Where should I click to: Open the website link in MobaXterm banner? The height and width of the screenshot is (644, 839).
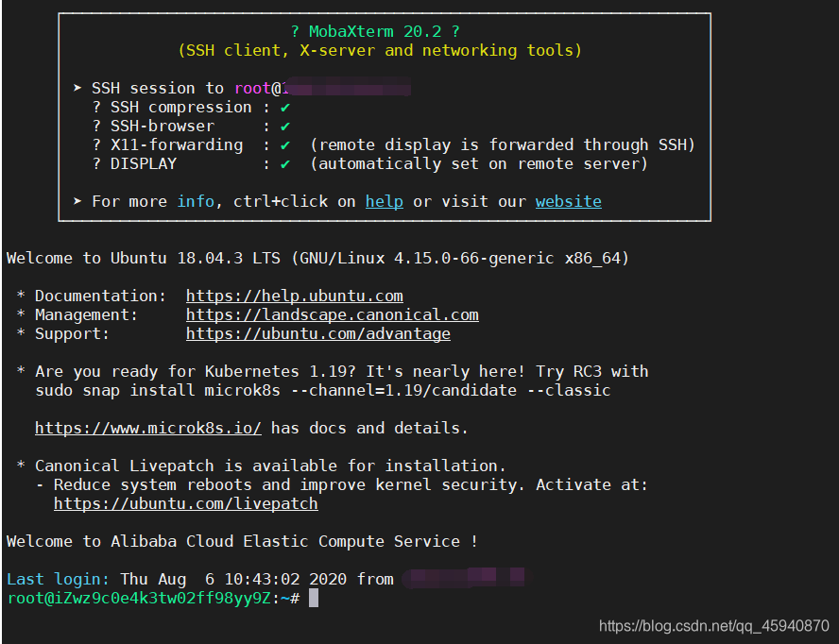(568, 202)
